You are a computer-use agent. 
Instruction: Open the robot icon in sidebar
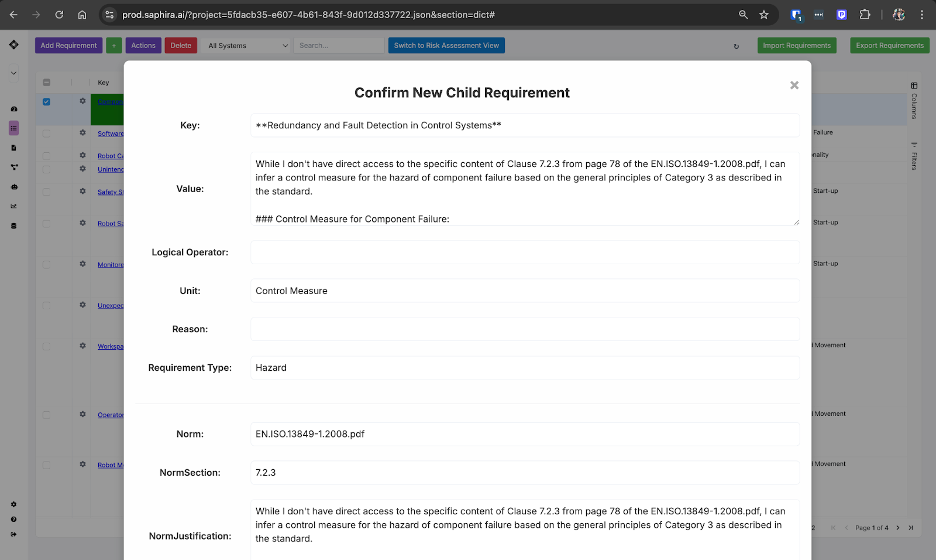click(14, 187)
